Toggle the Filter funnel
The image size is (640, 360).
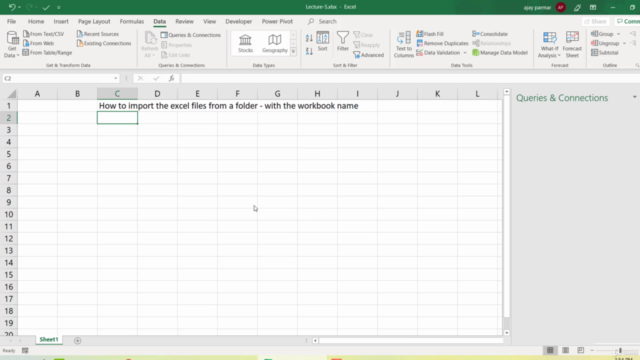[x=343, y=41]
